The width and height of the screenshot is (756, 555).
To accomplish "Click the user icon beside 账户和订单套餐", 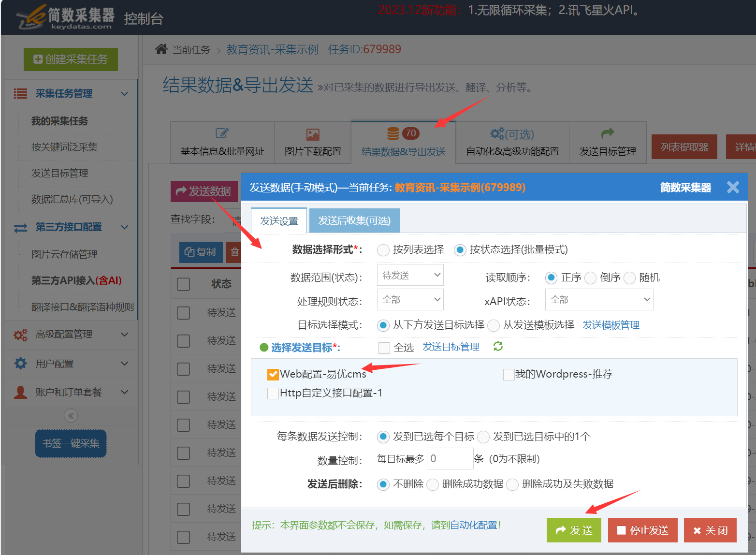I will coord(20,392).
